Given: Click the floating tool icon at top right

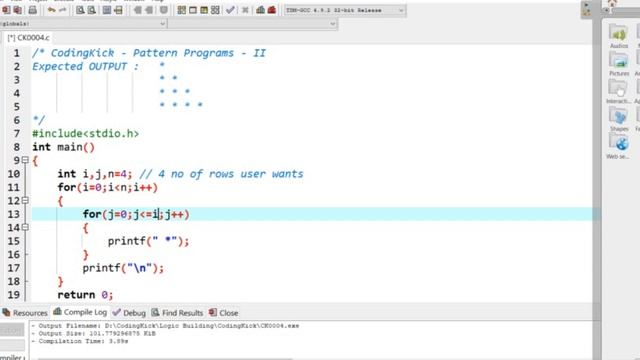Looking at the screenshot, I should pyautogui.click(x=586, y=9).
